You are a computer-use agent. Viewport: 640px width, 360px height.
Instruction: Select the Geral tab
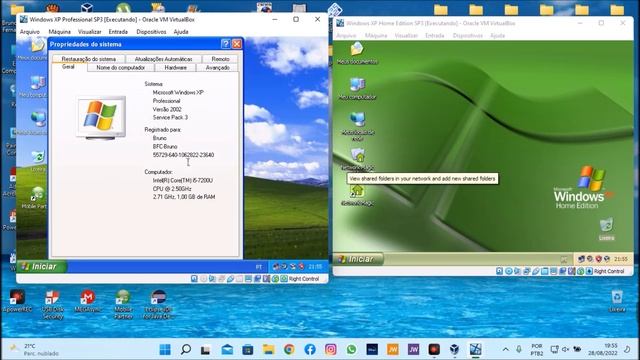coord(69,67)
